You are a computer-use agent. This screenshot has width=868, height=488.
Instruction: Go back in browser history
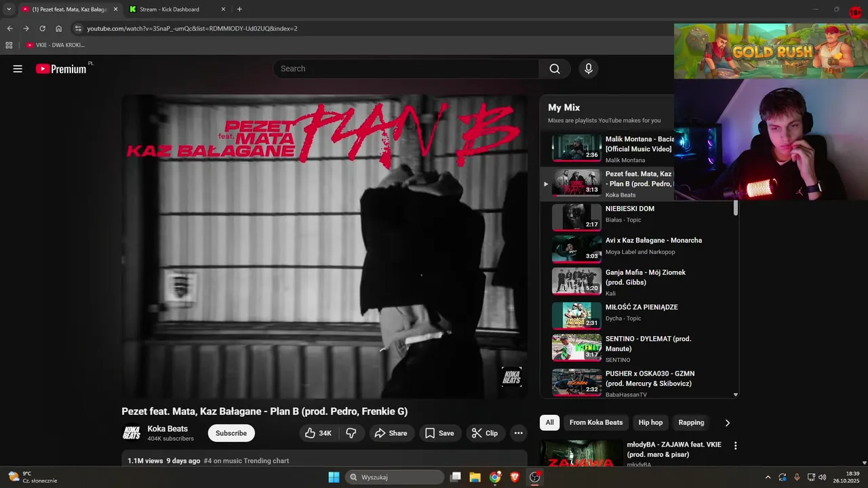point(9,28)
